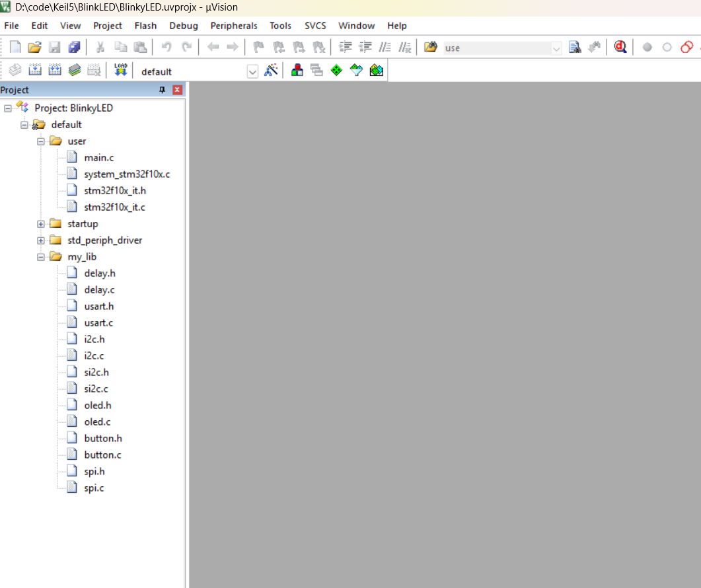
Task: Open the find text dropdown arrow
Action: coord(556,48)
